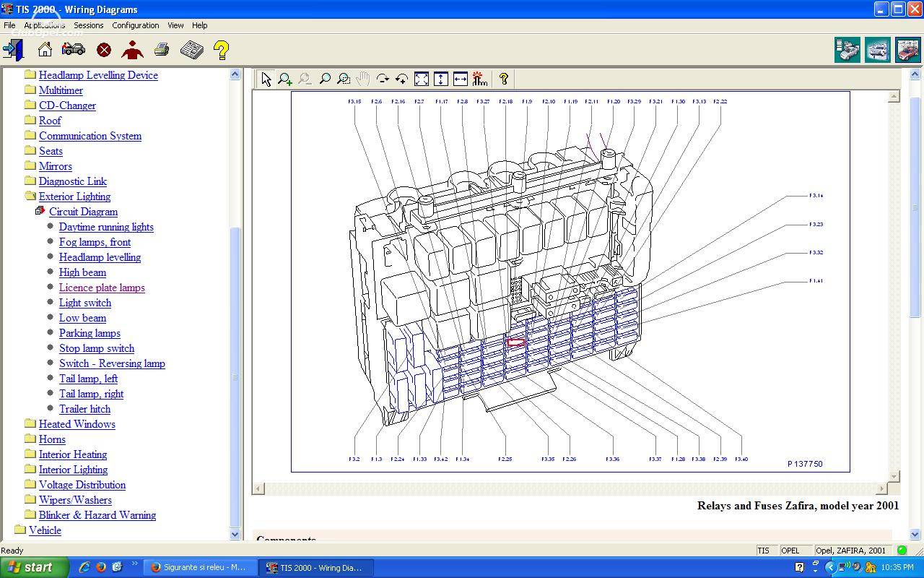Open the red user person icon

(x=132, y=50)
